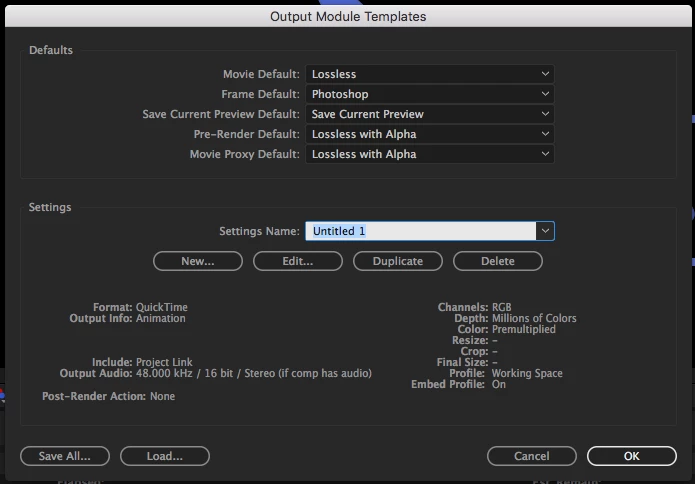The image size is (695, 484).
Task: Click the Channels: RGB text
Action: coord(475,307)
